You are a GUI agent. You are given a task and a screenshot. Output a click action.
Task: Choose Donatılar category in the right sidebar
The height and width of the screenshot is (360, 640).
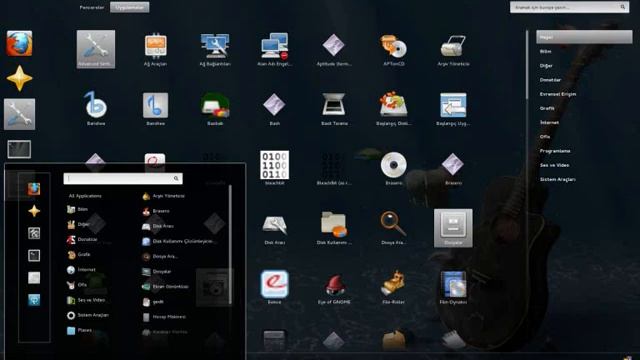coord(550,80)
